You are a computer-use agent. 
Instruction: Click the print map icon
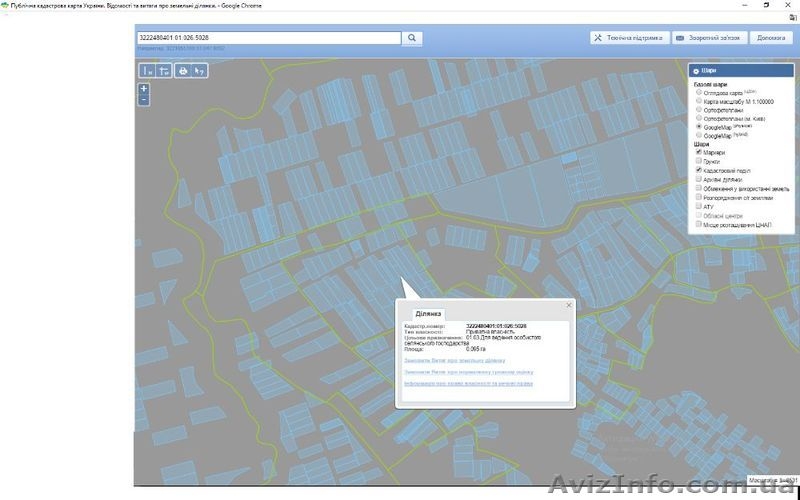[x=183, y=71]
